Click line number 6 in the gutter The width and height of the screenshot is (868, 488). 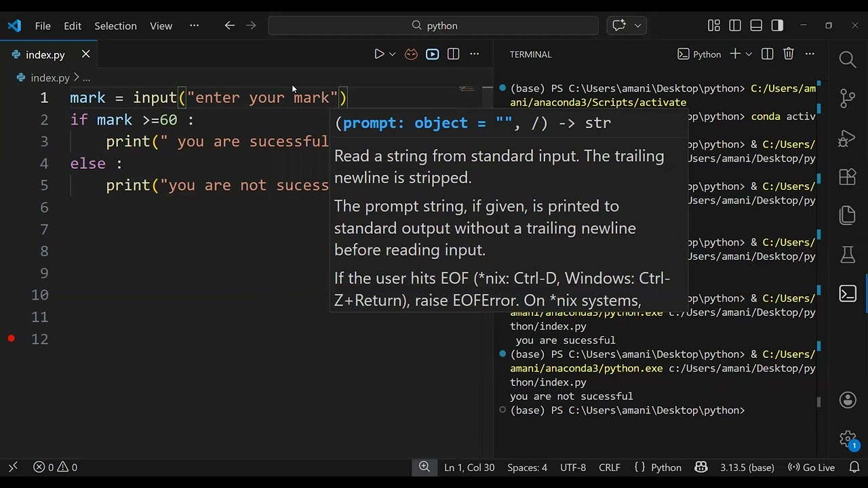tap(44, 207)
